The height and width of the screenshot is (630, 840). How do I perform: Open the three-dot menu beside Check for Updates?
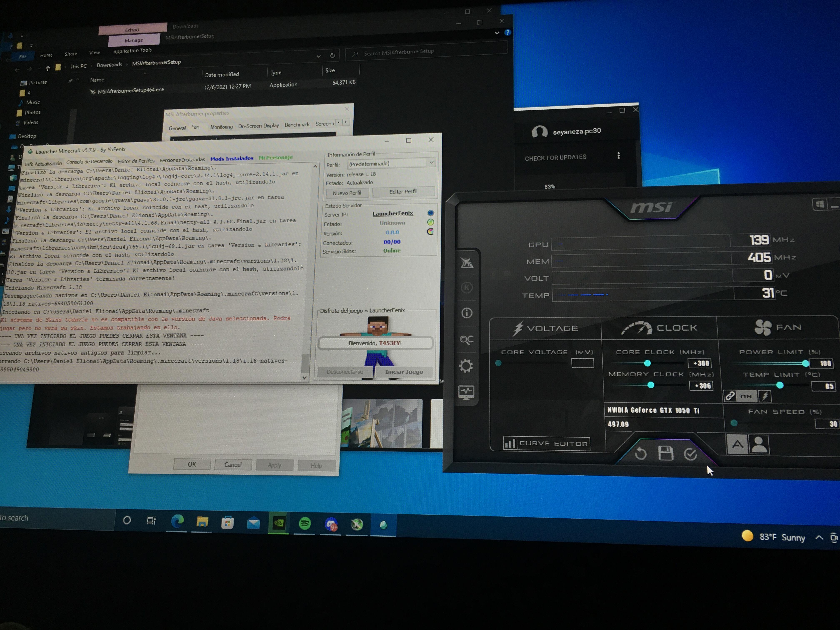tap(619, 156)
